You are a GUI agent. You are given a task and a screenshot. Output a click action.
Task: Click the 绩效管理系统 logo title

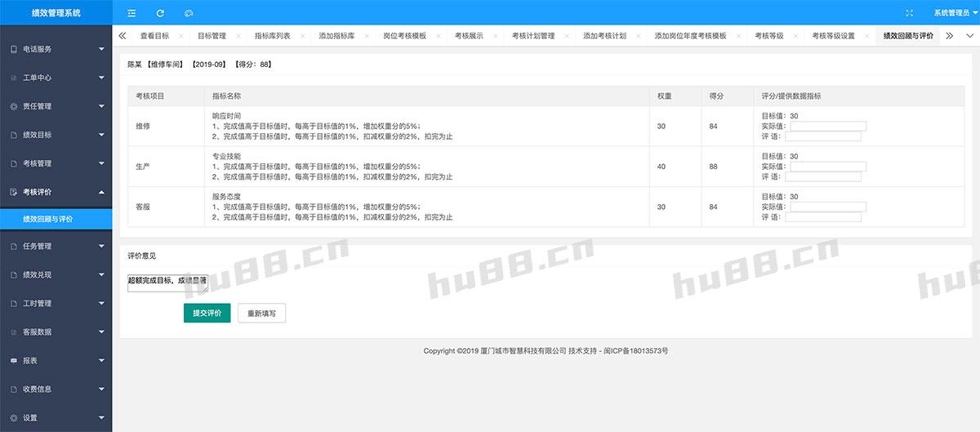pyautogui.click(x=56, y=13)
